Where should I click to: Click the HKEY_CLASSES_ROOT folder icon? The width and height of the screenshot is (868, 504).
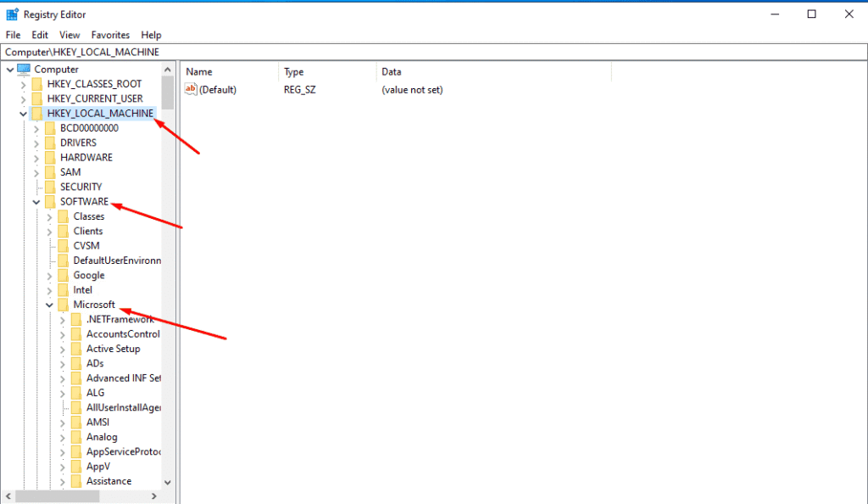point(37,84)
